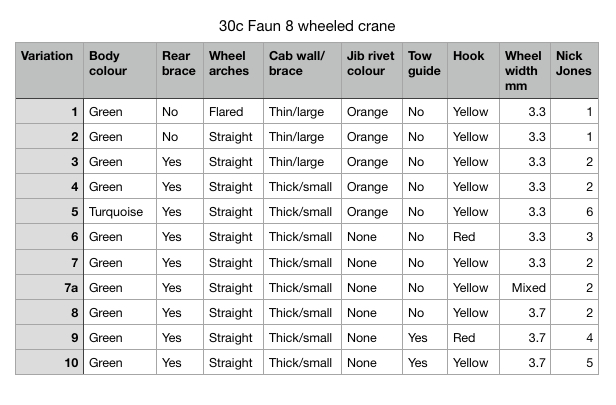Viewport: 616px width, 405px height.
Task: Click the 'Jib rivet colour' header cell
Action: click(x=372, y=70)
